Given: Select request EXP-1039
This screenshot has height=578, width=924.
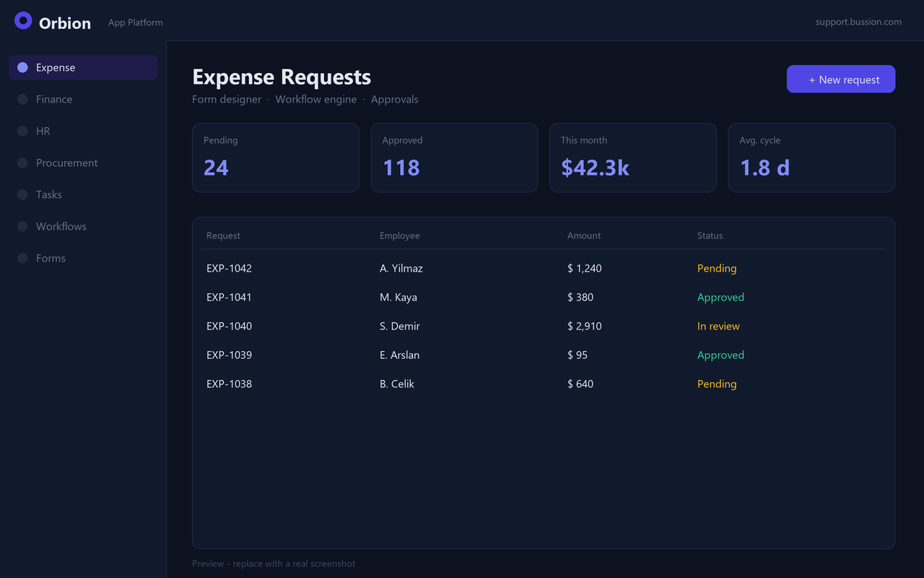Looking at the screenshot, I should (x=229, y=355).
